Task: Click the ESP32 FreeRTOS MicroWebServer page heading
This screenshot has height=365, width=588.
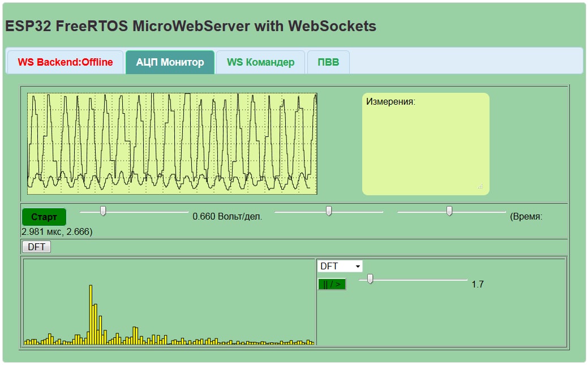Action: [191, 26]
